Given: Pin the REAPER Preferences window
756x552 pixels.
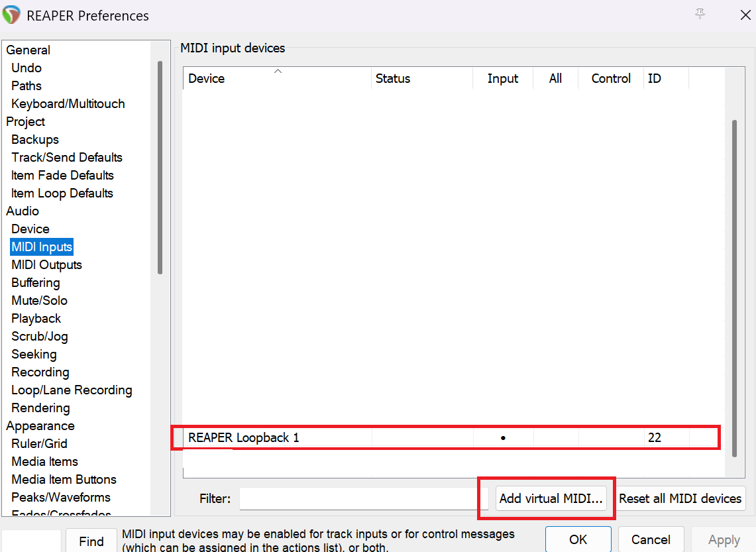Looking at the screenshot, I should [x=700, y=15].
